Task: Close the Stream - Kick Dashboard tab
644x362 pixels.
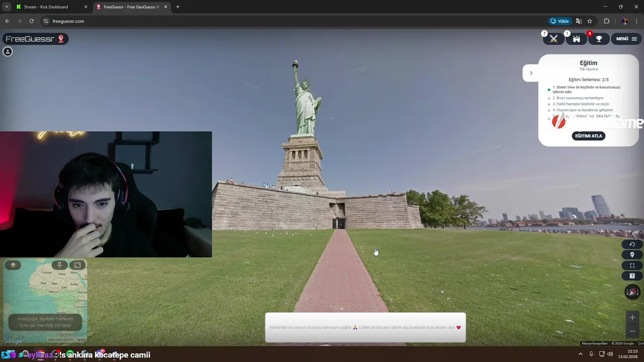Action: point(86,7)
